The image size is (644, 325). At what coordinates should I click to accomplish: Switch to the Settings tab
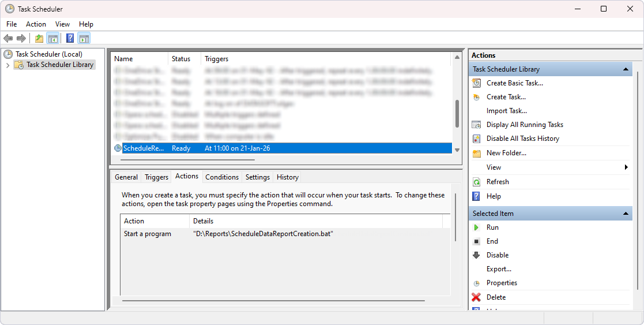(258, 177)
